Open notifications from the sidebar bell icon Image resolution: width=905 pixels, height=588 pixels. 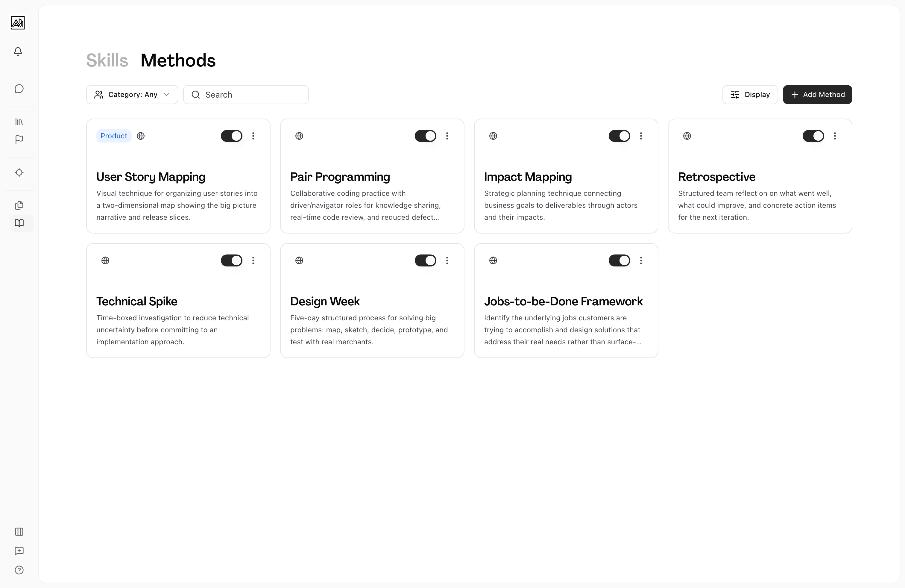coord(18,51)
